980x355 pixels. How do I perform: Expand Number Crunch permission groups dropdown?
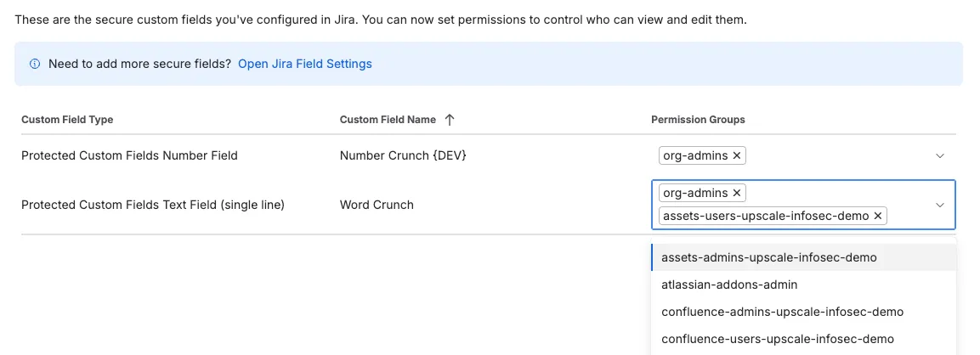tap(939, 155)
